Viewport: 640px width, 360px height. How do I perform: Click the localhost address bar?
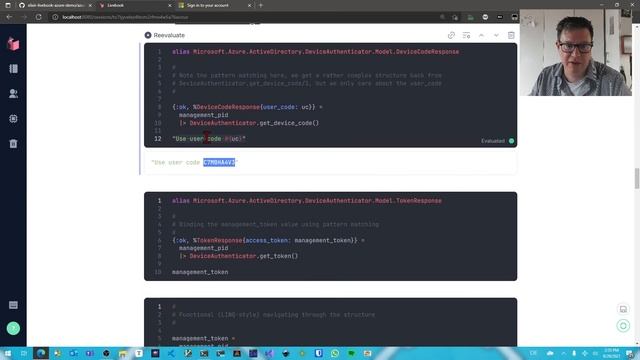(x=245, y=17)
